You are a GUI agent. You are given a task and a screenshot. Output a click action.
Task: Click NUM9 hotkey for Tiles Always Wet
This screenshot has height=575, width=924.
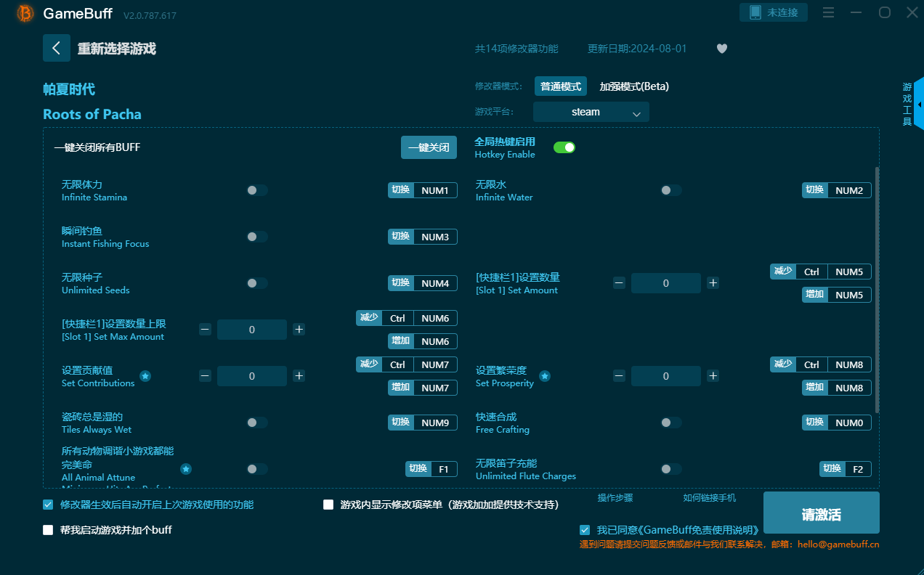pyautogui.click(x=435, y=423)
